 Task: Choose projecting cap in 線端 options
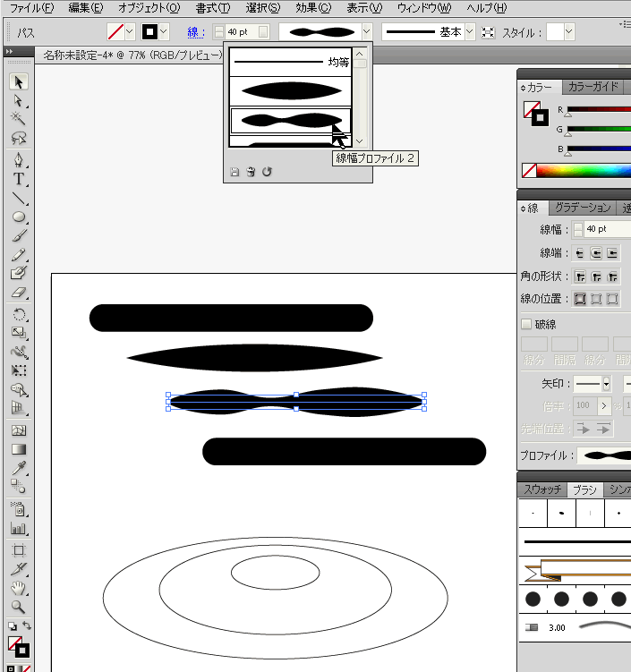point(612,253)
